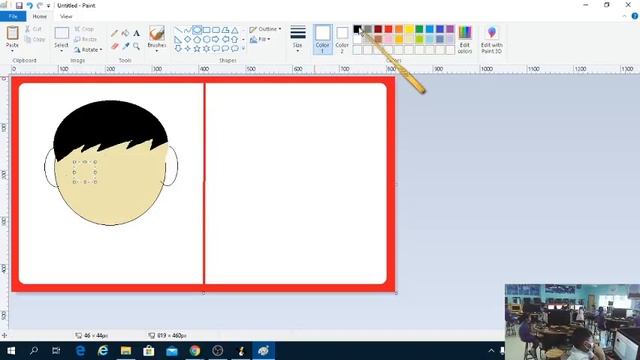Select the Magnifier tool
Viewport: 640px width, 360px height.
(136, 46)
